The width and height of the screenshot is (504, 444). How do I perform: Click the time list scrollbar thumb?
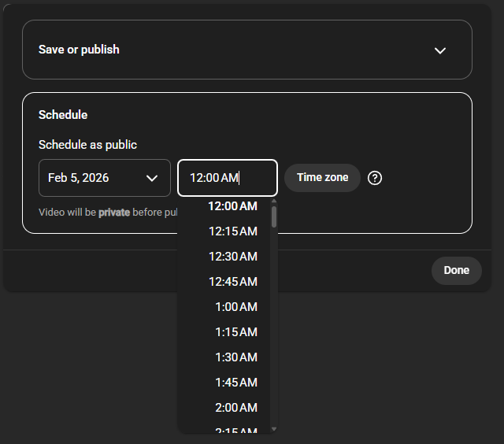[x=274, y=217]
